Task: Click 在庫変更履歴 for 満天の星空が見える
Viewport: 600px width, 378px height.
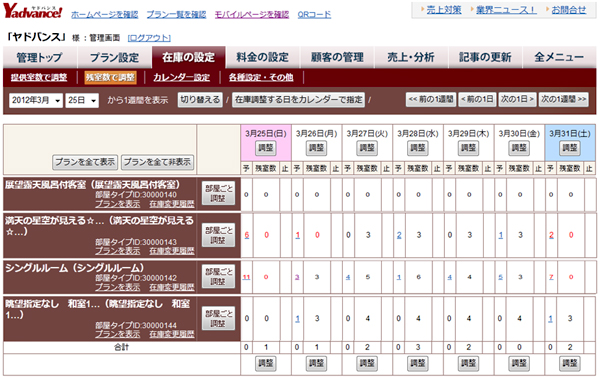Action: [x=172, y=251]
